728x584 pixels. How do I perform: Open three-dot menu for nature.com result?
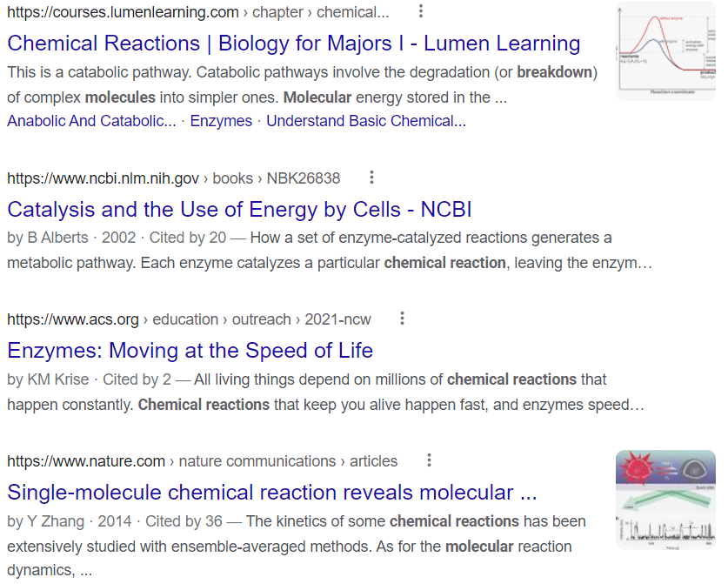tap(429, 460)
